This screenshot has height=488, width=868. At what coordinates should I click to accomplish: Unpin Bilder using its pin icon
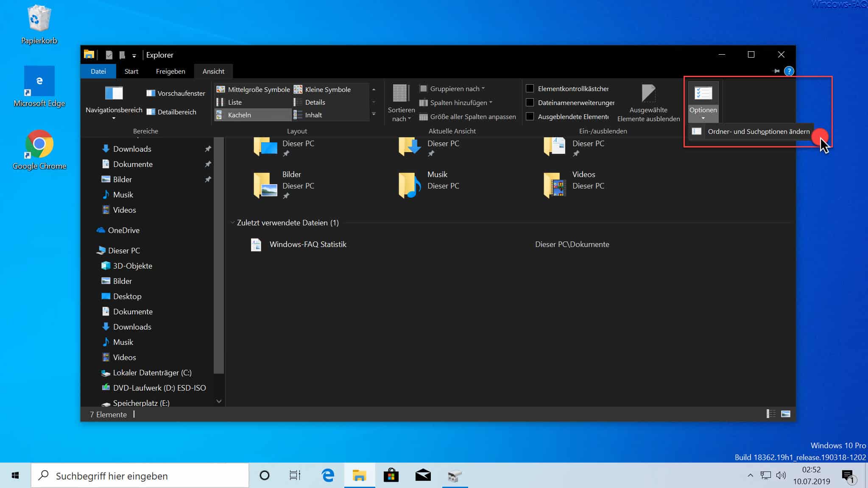coord(208,179)
